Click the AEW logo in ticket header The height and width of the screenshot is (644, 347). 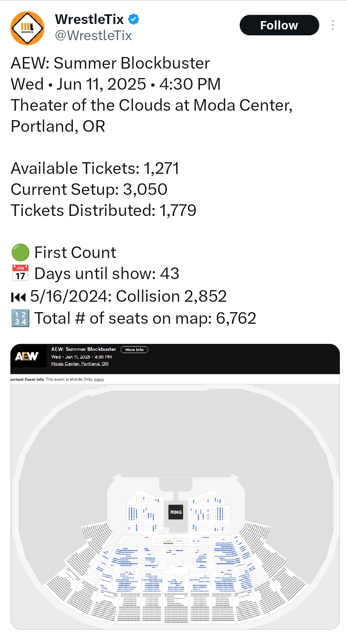tap(27, 356)
